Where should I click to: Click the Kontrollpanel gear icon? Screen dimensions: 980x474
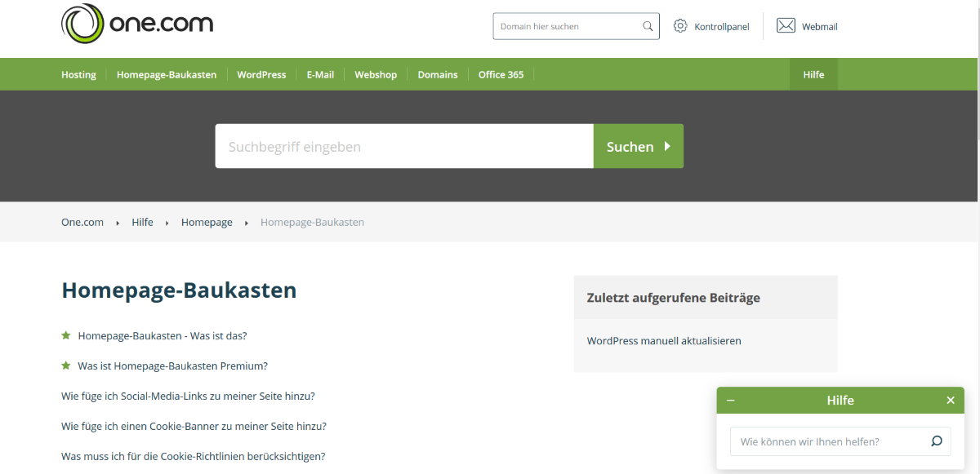coord(680,26)
